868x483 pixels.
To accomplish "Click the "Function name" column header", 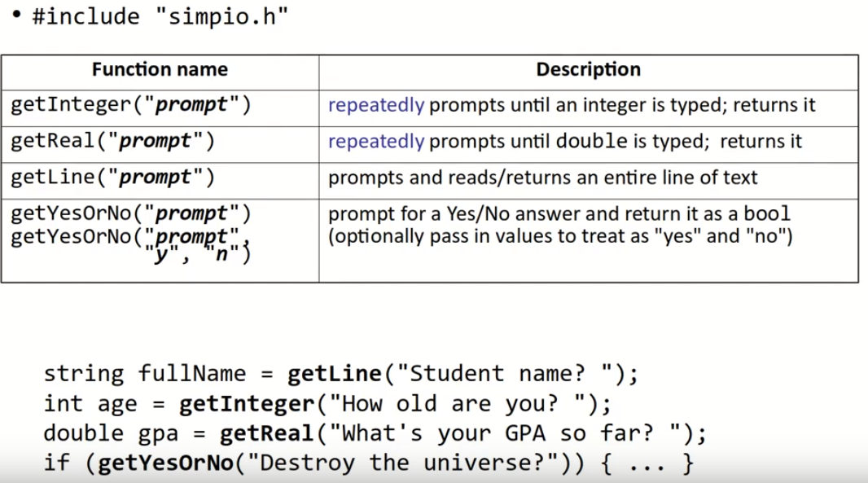I will pyautogui.click(x=160, y=70).
